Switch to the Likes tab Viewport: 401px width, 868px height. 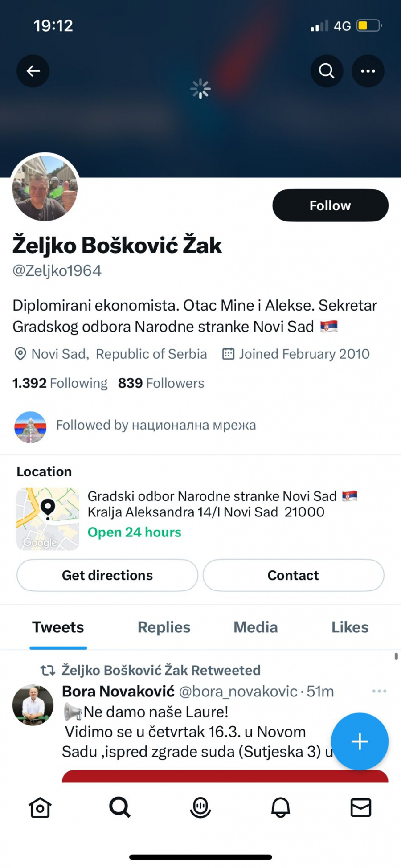[x=350, y=627]
